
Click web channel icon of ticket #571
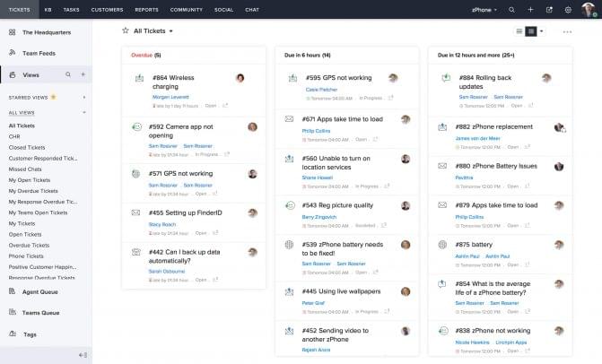coord(135,174)
